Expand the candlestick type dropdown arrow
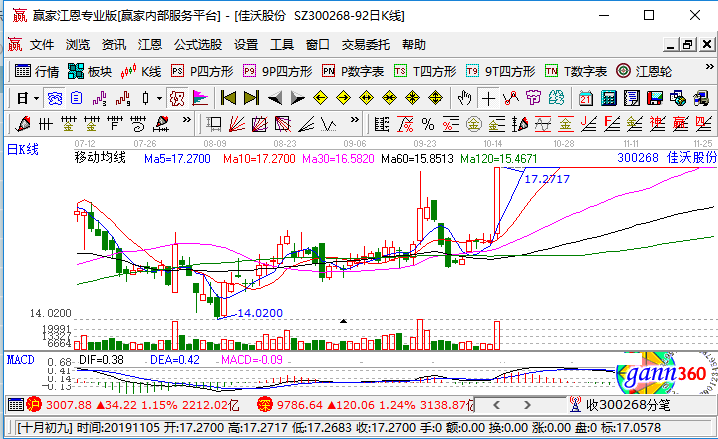The width and height of the screenshot is (718, 439). pyautogui.click(x=159, y=98)
